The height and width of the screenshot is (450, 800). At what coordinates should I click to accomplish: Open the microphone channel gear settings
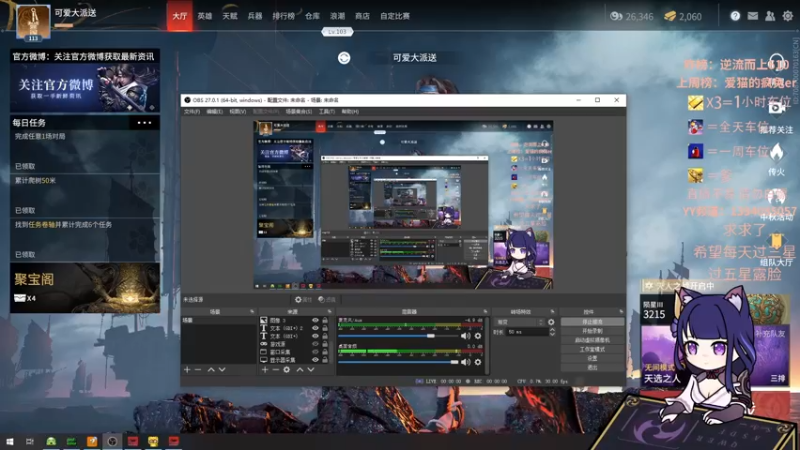pos(478,336)
